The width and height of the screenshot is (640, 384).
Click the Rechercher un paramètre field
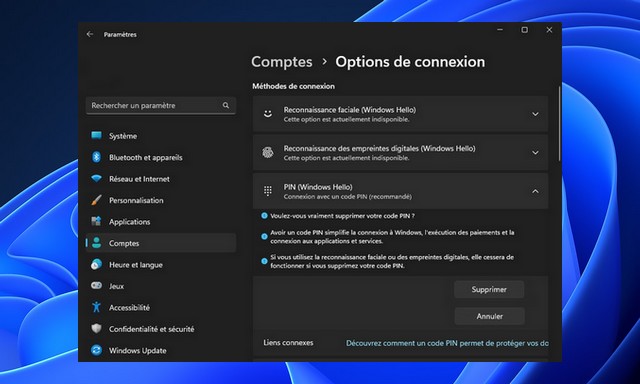click(x=161, y=105)
